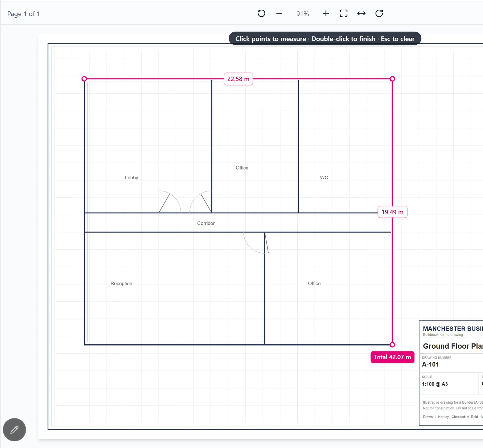The width and height of the screenshot is (483, 448).
Task: Click the WC room label
Action: click(324, 178)
